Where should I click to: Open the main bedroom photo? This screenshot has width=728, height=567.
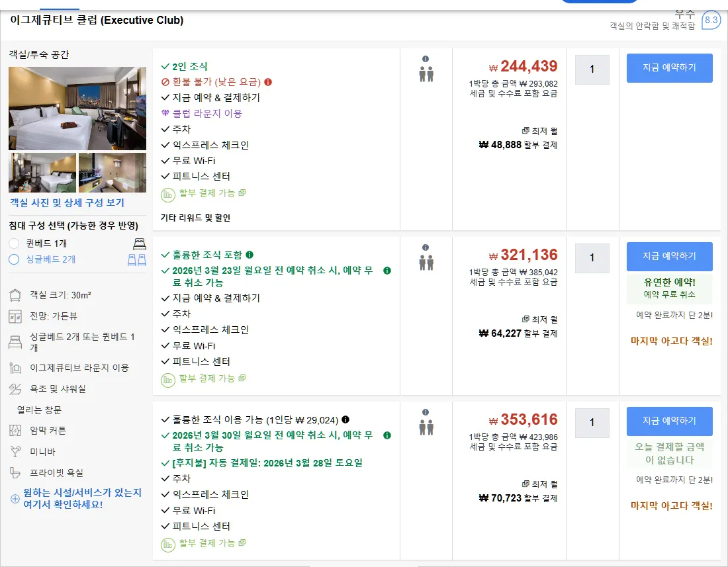click(77, 109)
